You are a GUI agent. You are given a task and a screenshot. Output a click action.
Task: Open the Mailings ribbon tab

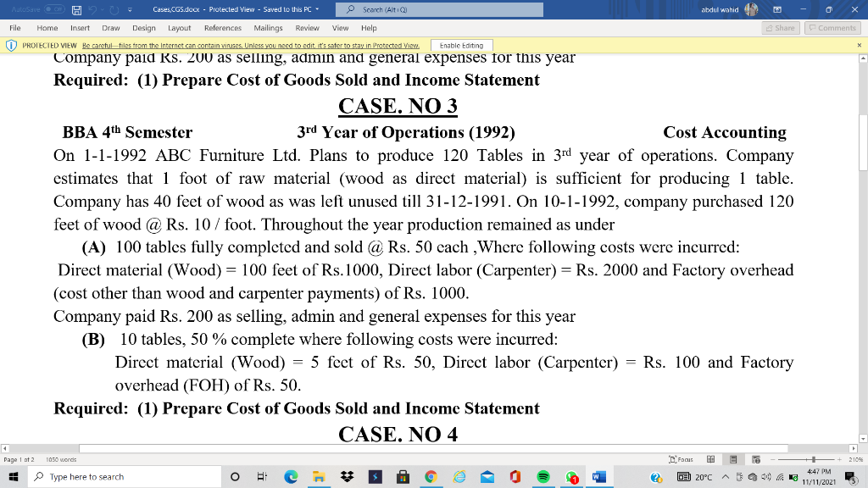[268, 27]
